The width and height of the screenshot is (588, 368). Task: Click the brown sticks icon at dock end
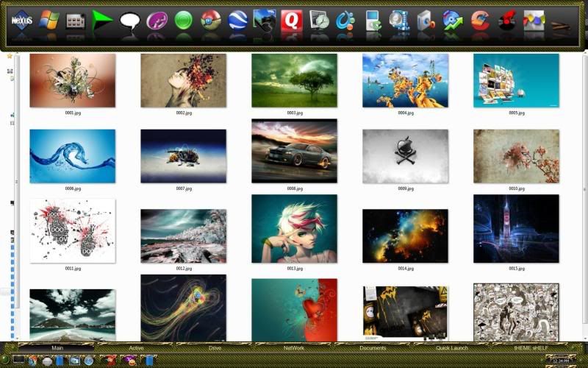(561, 26)
